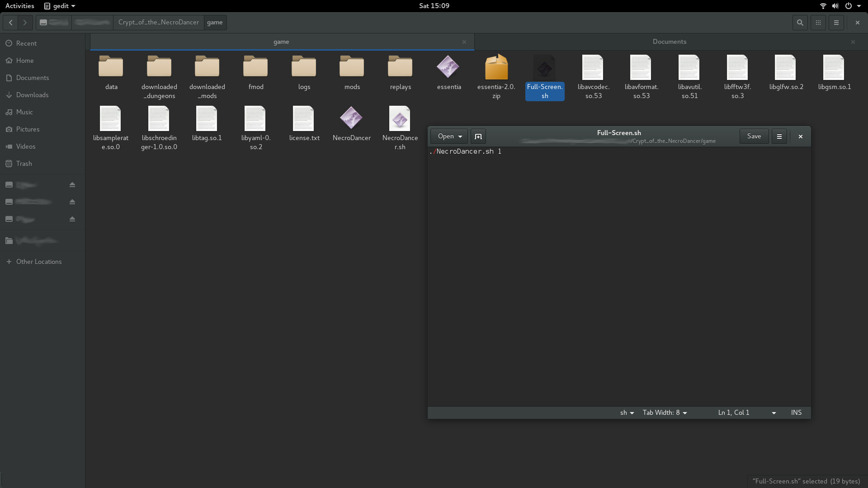
Task: Select the Full-Screen.sh script file
Action: coord(545,77)
